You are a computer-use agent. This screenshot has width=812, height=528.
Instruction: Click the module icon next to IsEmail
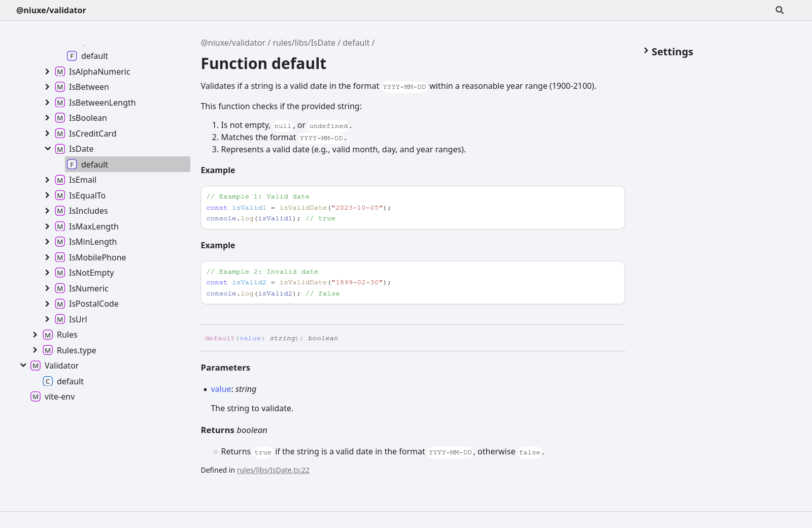click(x=60, y=180)
